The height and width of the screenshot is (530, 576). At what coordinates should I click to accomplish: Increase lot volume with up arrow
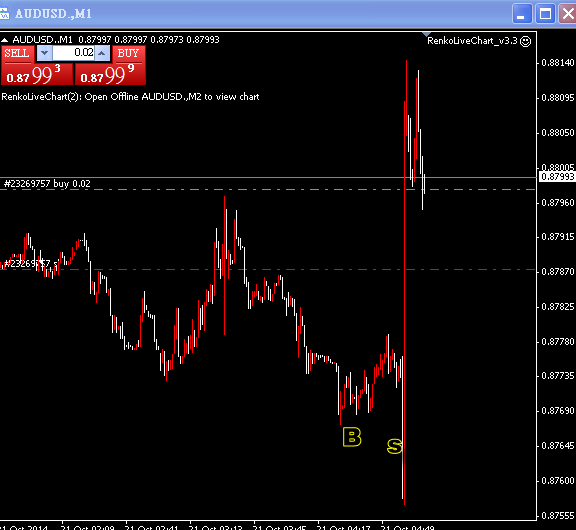coord(102,53)
